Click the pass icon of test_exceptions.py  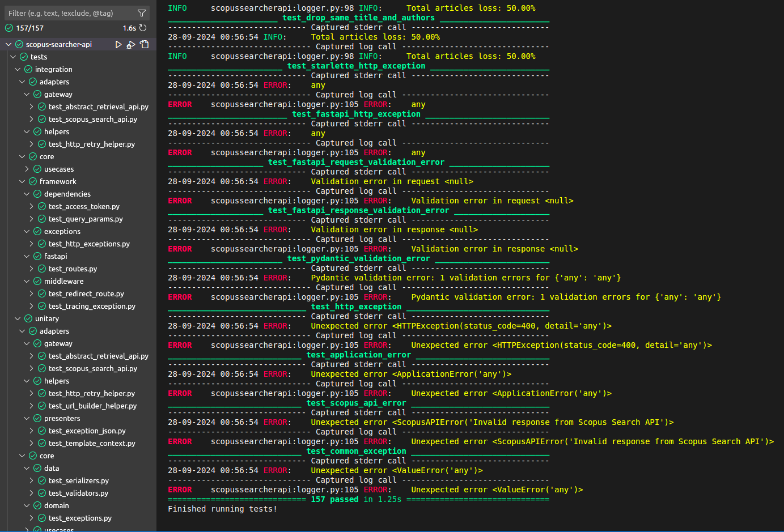tap(42, 518)
